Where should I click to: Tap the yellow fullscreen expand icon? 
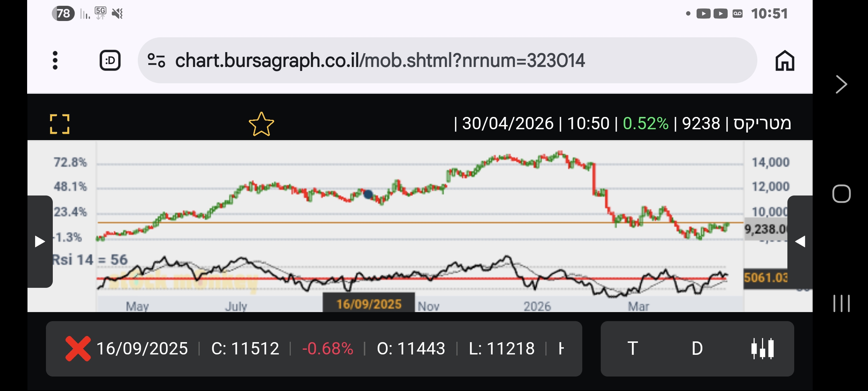click(x=60, y=124)
